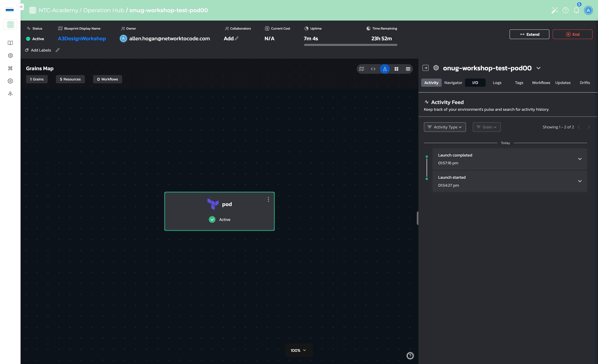
Task: Open the cube assets icon in sidebar
Action: pyautogui.click(x=10, y=56)
